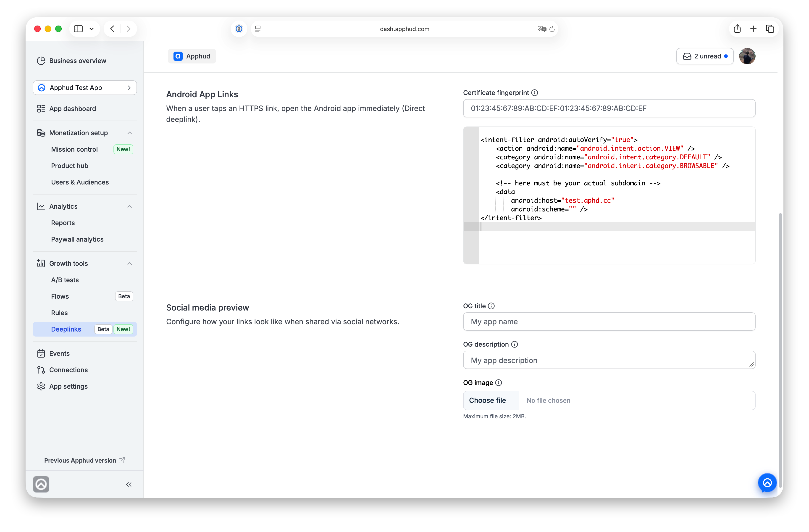Open Flows
Screen dimensions: 809x532
pos(60,296)
